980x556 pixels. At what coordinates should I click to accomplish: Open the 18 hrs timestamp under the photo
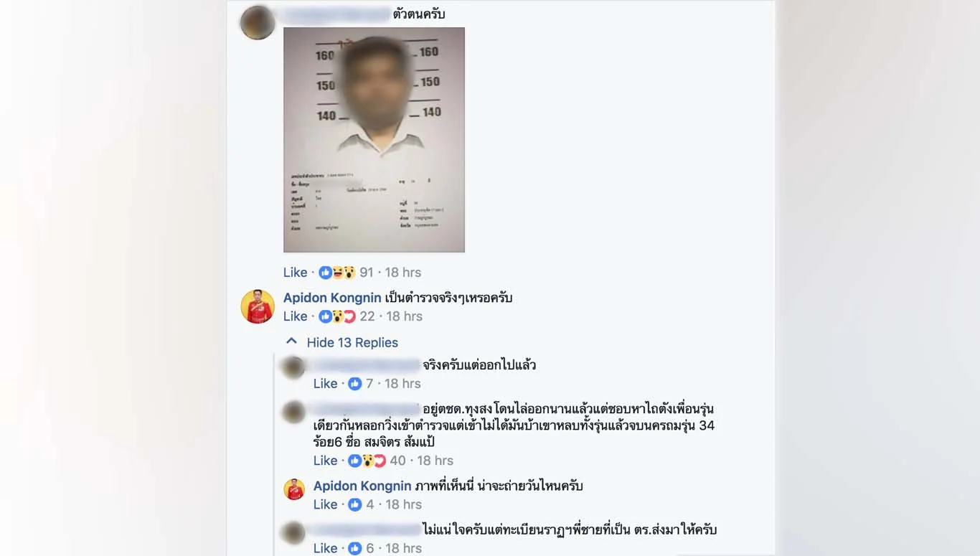403,273
